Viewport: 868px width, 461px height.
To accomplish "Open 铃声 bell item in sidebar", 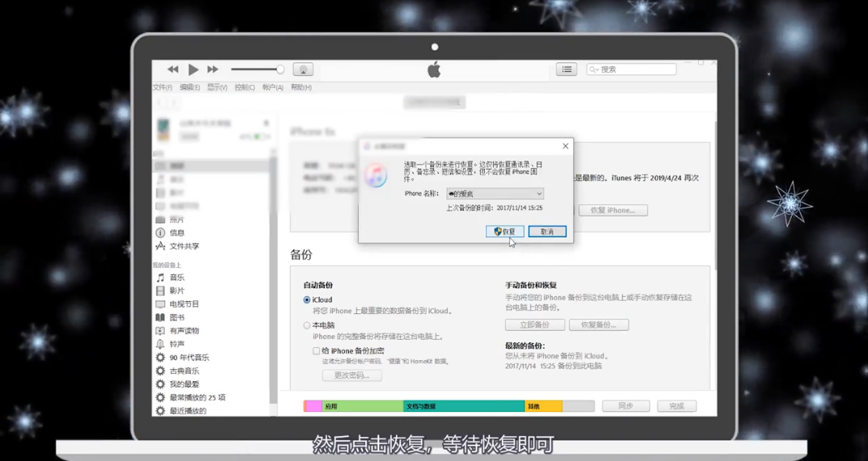I will [x=177, y=344].
